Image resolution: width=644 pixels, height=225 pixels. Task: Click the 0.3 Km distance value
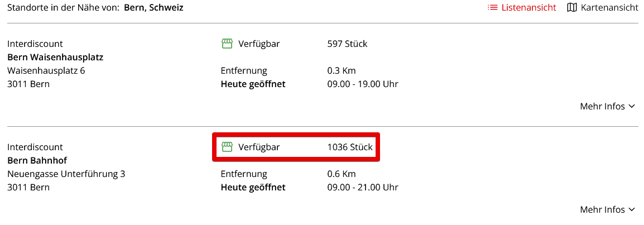point(341,70)
